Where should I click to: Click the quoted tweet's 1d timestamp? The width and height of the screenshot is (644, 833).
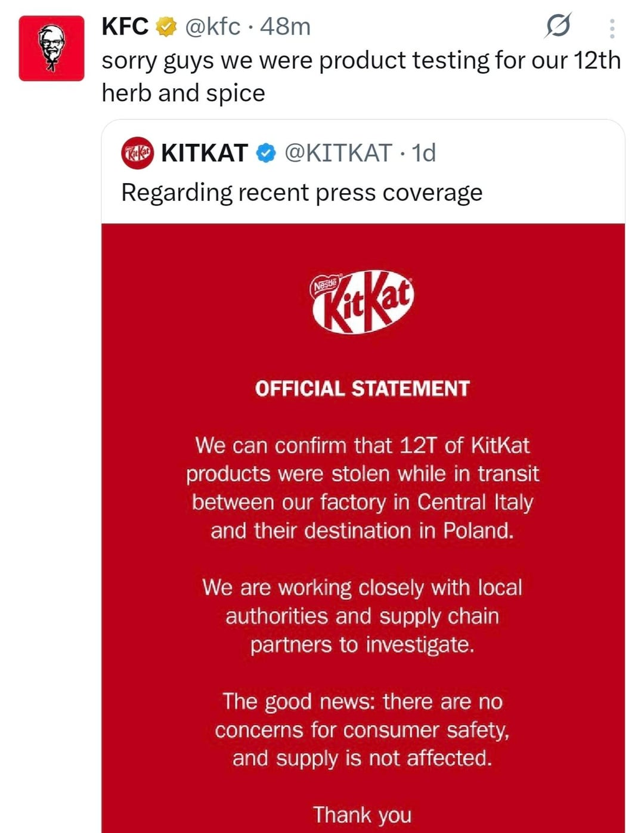424,153
